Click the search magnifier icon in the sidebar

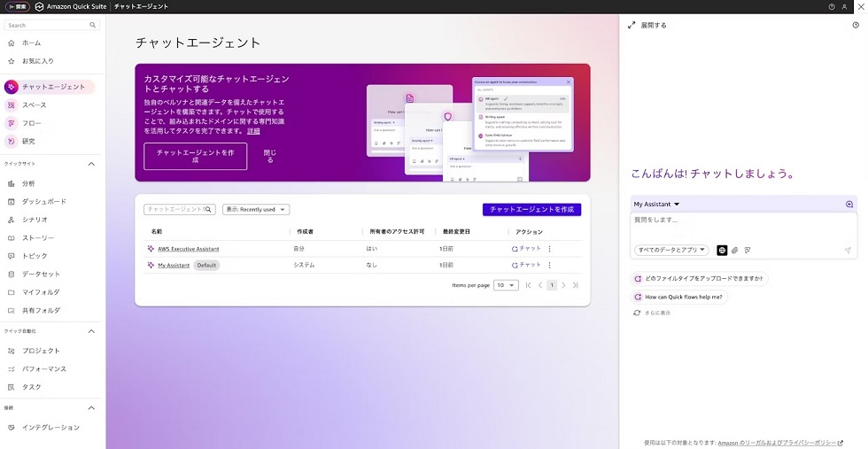click(x=92, y=25)
